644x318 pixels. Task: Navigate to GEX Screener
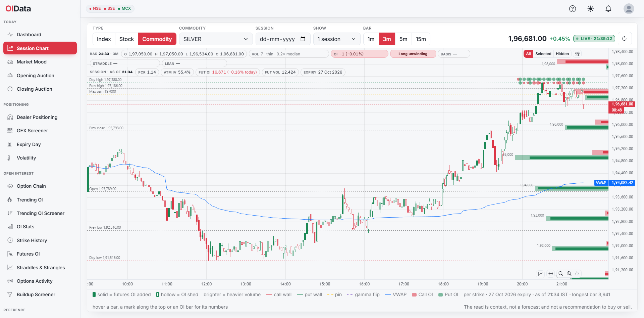point(40,131)
